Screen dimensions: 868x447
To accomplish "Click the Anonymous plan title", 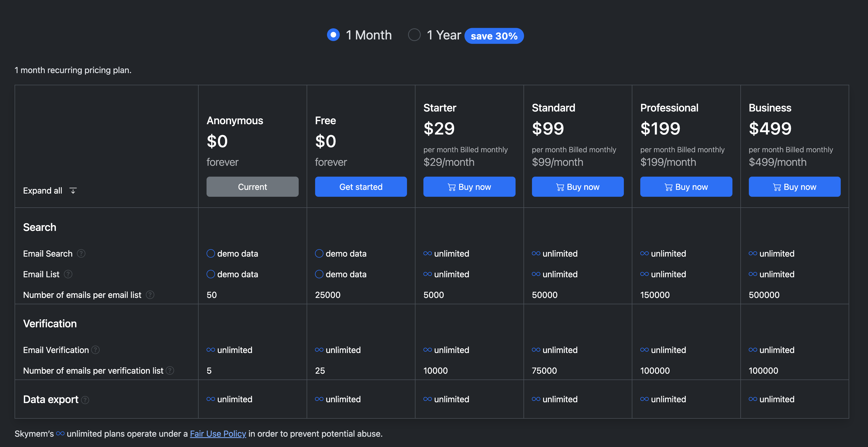I will 235,120.
